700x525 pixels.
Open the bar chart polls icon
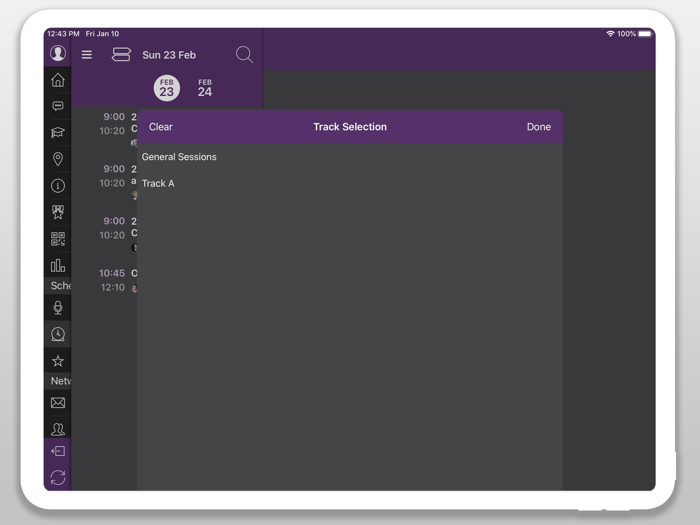[58, 265]
